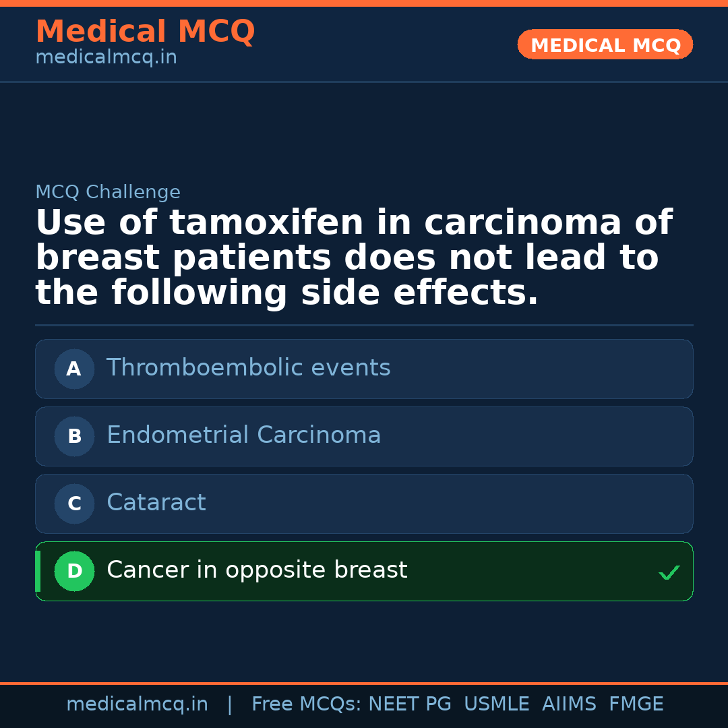Select the "Thromboembolic events" answer text

click(x=248, y=368)
